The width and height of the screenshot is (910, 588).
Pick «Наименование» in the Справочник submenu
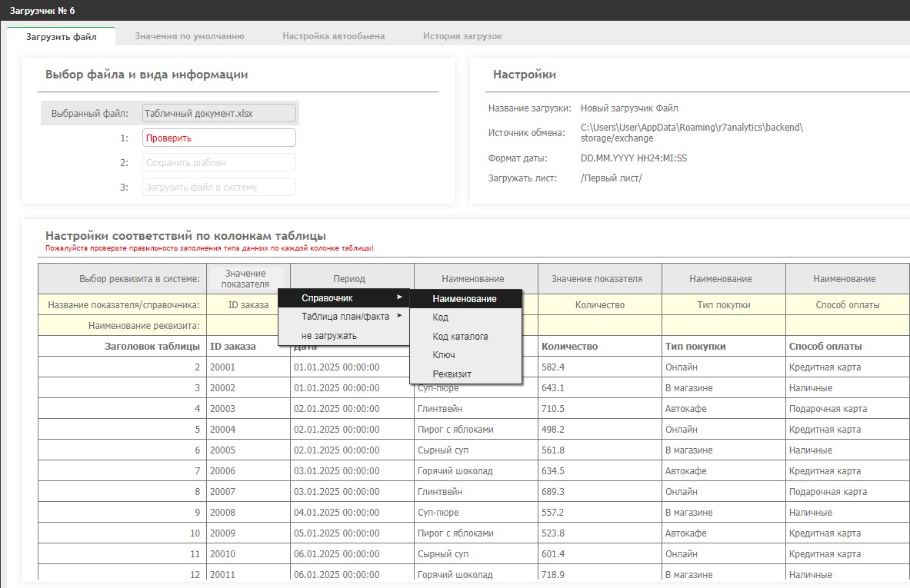tap(466, 299)
